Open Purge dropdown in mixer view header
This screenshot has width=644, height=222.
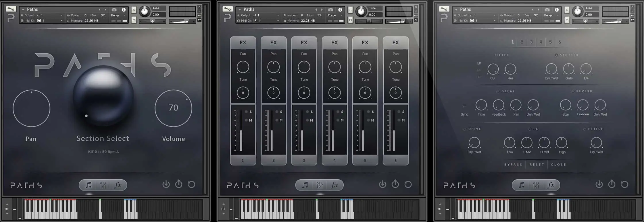(x=335, y=15)
